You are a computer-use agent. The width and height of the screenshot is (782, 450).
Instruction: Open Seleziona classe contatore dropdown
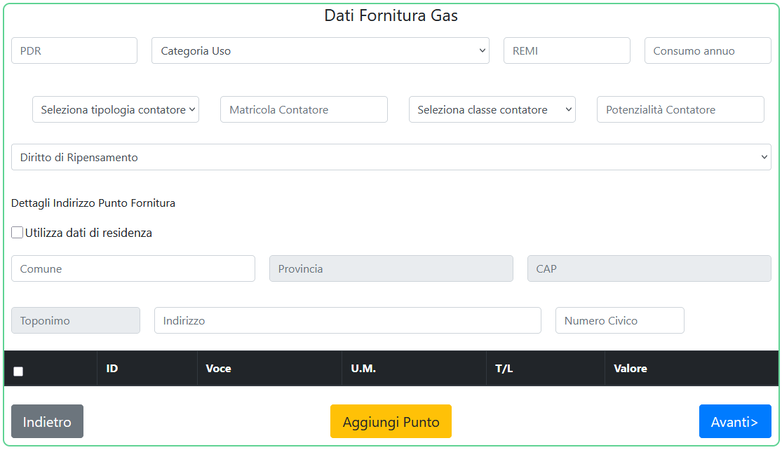point(492,109)
